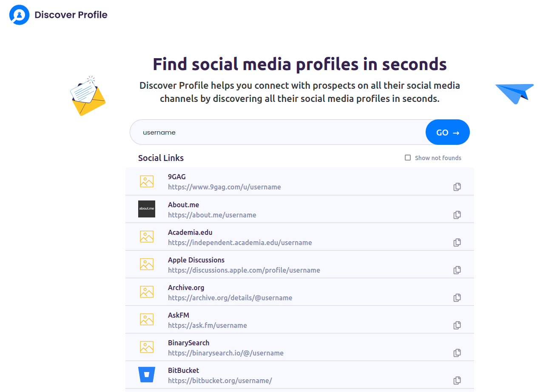Screen dimensions: 540x392
Task: Open the archive.org details URL
Action: click(230, 298)
